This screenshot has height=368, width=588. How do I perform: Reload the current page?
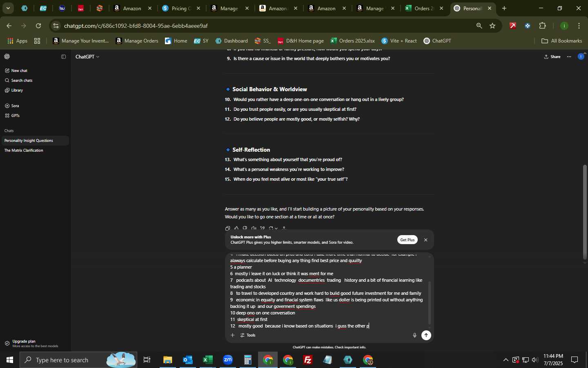pos(38,26)
